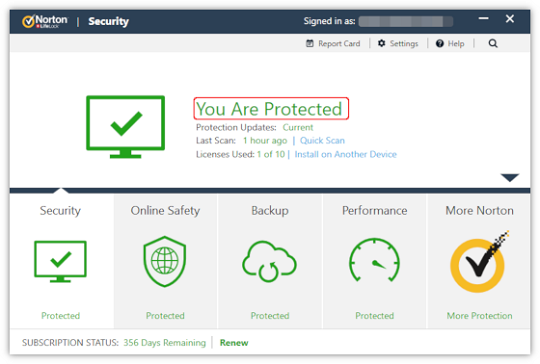Switch to the Backup tab
The height and width of the screenshot is (364, 540).
point(270,210)
